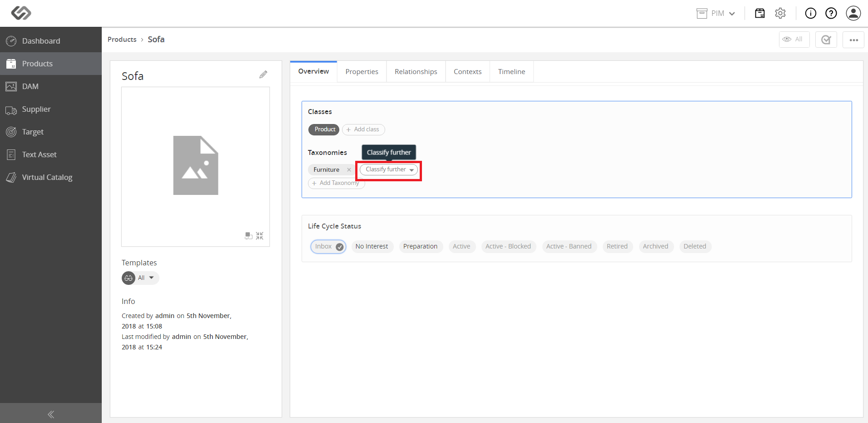
Task: Open Supplier in sidebar
Action: (x=51, y=109)
